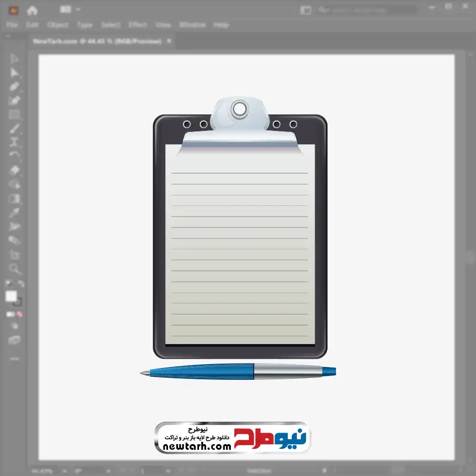
Task: Click the white Fill color swatch
Action: (11, 296)
